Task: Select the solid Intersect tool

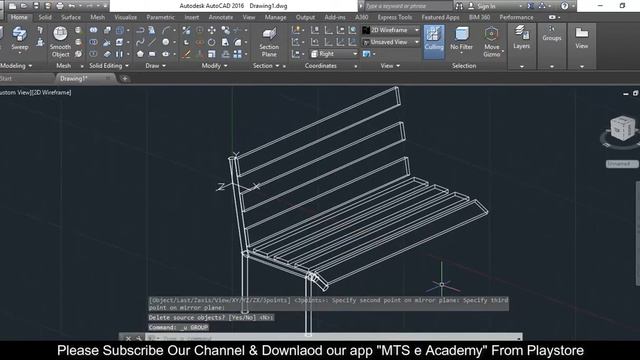Action: coord(93,54)
